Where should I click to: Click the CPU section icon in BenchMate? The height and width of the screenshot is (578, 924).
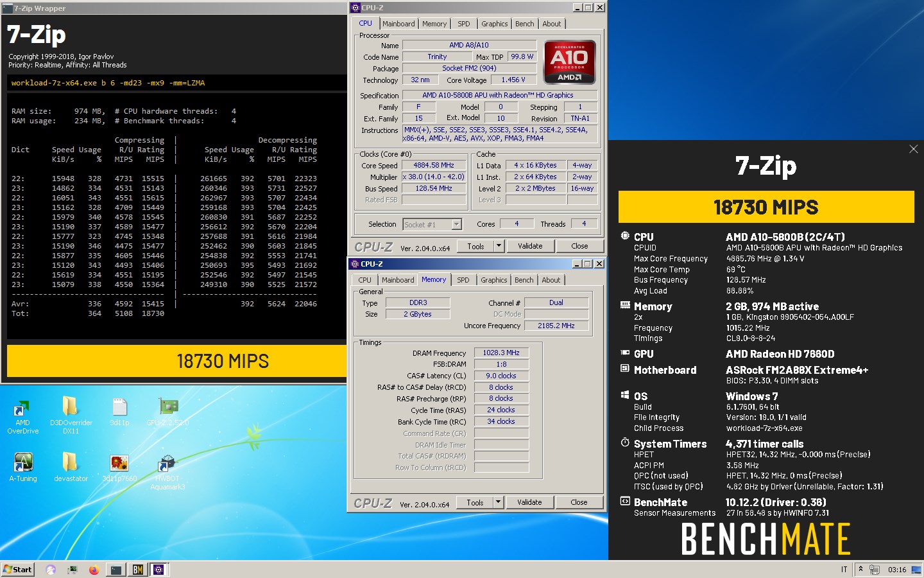pos(625,236)
